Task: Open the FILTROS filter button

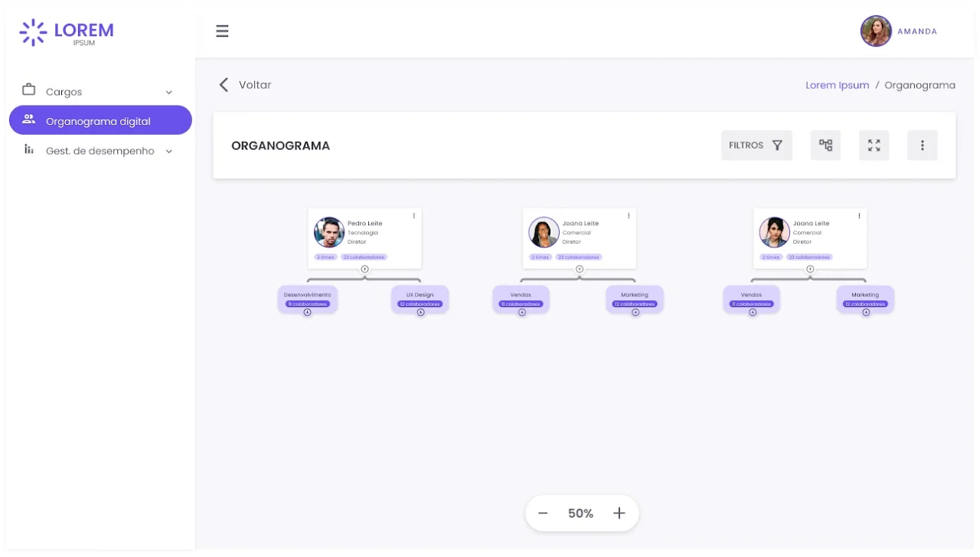Action: pyautogui.click(x=756, y=145)
